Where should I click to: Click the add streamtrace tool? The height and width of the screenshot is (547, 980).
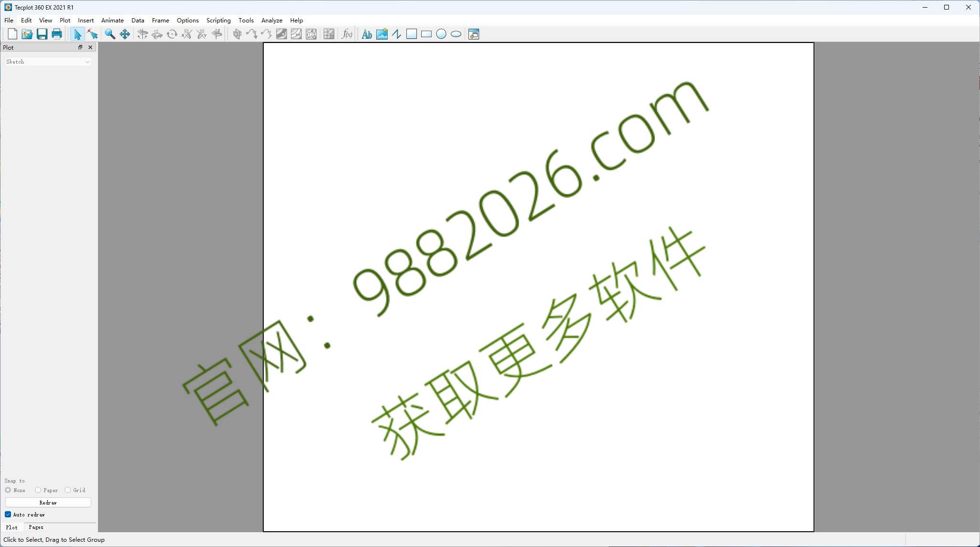251,34
